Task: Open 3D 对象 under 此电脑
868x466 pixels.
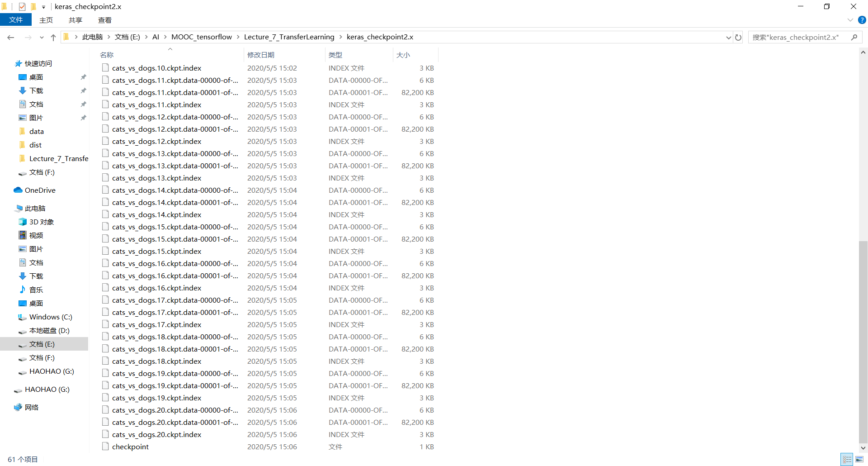Action: pos(42,222)
